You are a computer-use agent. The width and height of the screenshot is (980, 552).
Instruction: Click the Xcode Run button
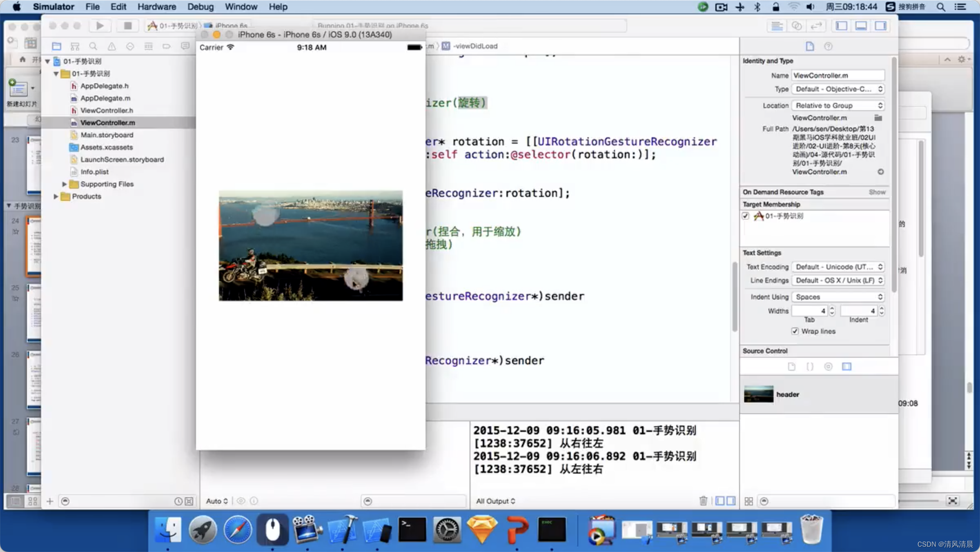(100, 26)
